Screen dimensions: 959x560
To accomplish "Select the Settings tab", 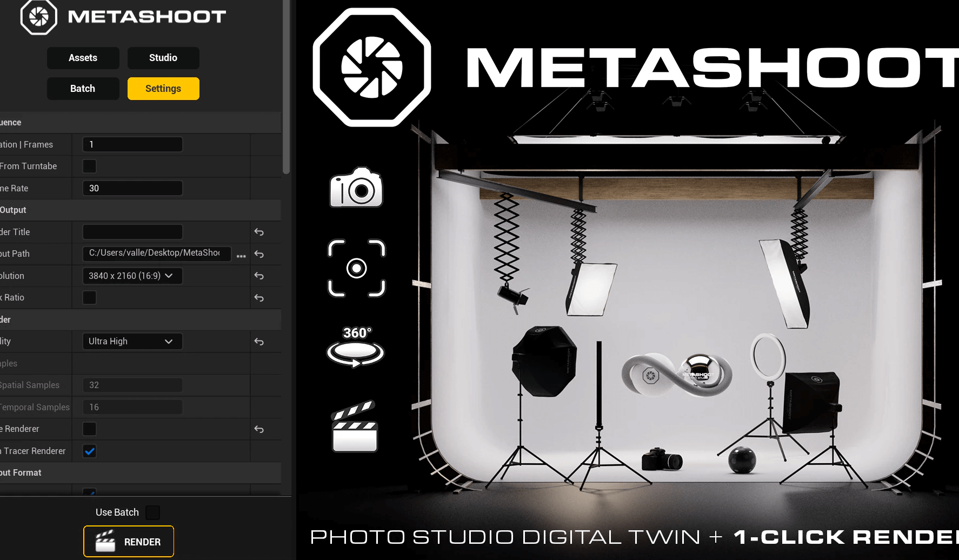I will [163, 89].
